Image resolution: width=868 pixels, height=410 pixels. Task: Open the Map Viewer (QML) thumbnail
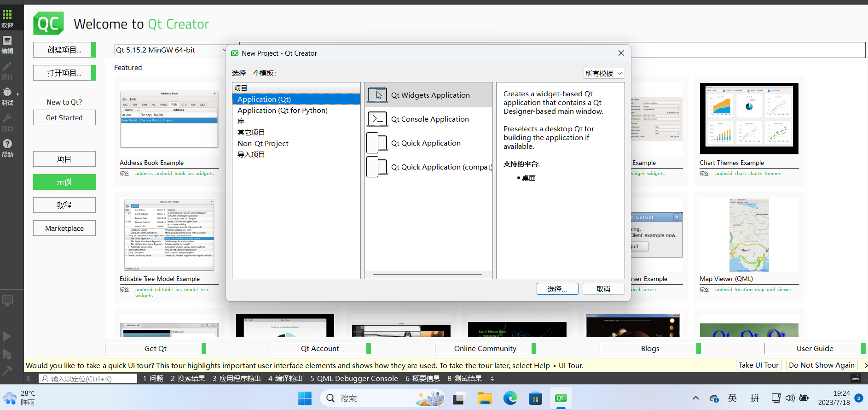(x=749, y=235)
